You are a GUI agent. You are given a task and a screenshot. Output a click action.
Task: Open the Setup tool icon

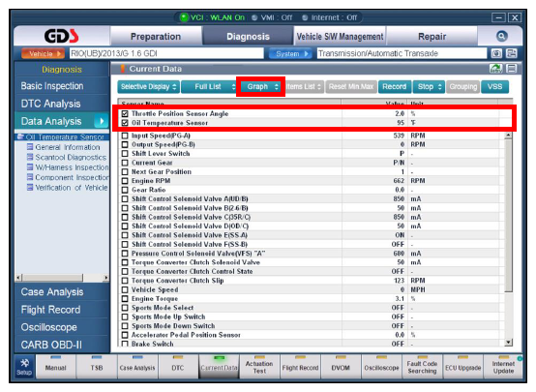pos(24,367)
